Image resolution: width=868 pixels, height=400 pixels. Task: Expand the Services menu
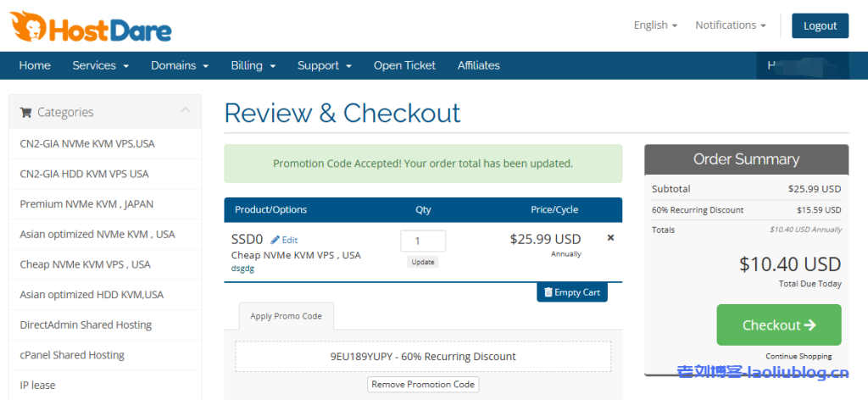click(x=100, y=65)
